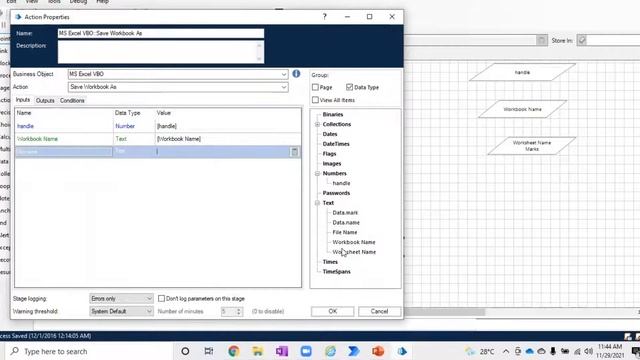This screenshot has width=640, height=360.
Task: Switch to the Conditions tab
Action: coord(72,100)
